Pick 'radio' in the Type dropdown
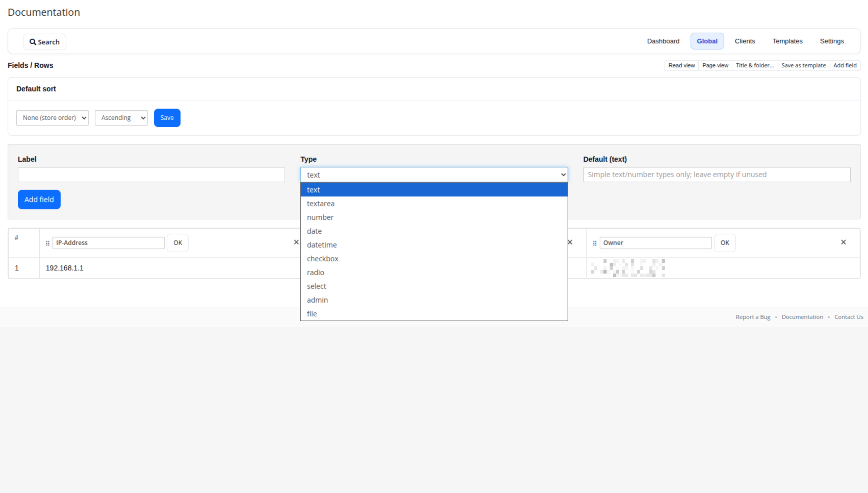Viewport: 868px width, 493px height. click(315, 273)
